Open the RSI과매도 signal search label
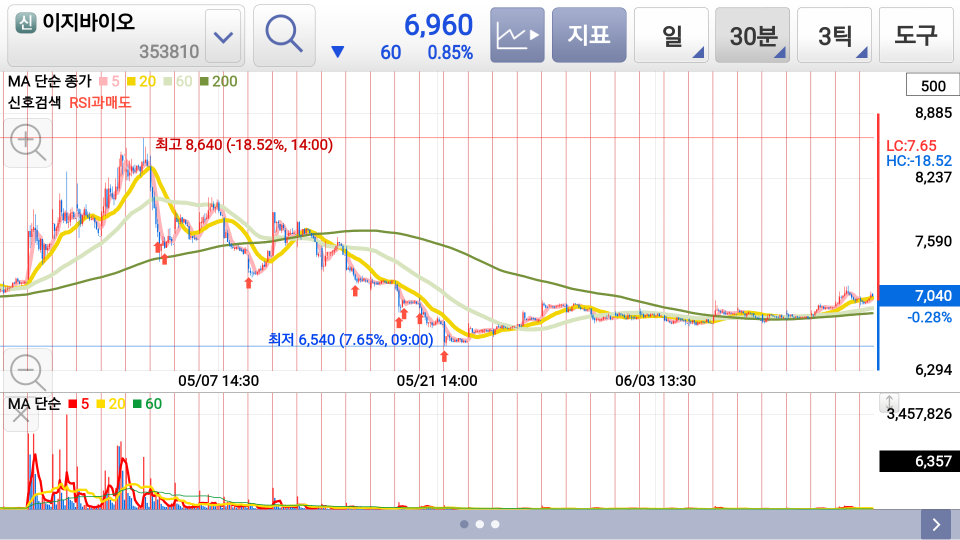The width and height of the screenshot is (960, 540). click(x=100, y=102)
